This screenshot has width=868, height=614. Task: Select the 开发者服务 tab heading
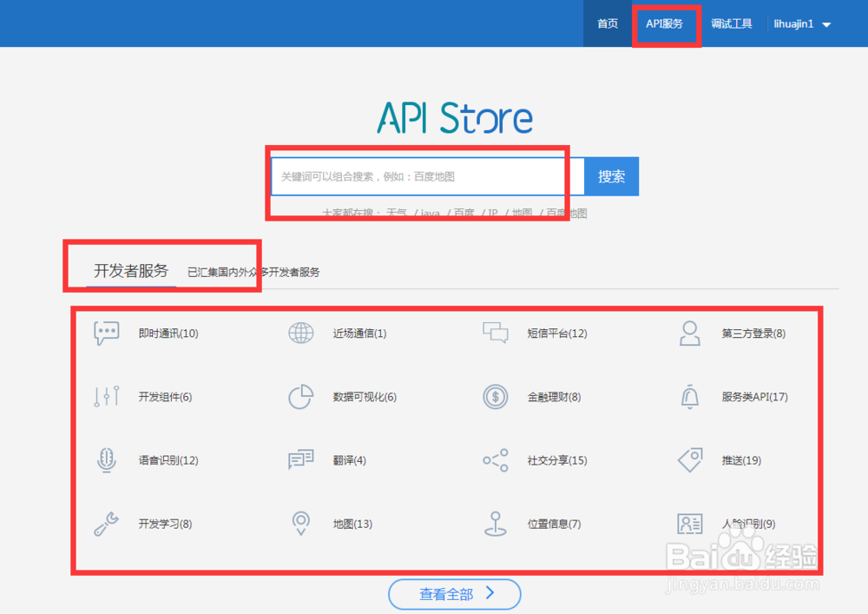tap(131, 271)
